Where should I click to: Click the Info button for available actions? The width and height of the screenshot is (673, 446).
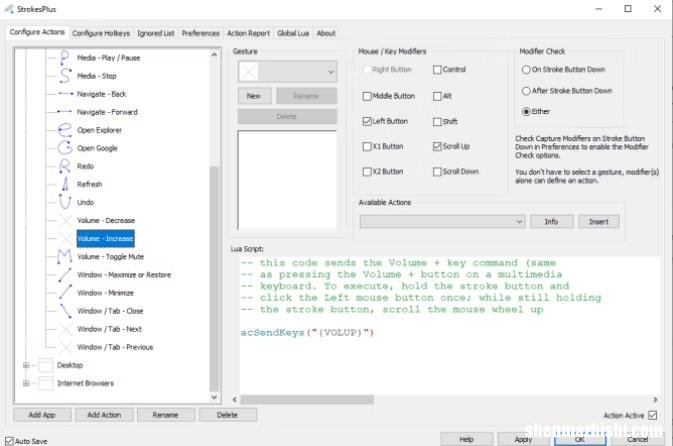(x=552, y=221)
